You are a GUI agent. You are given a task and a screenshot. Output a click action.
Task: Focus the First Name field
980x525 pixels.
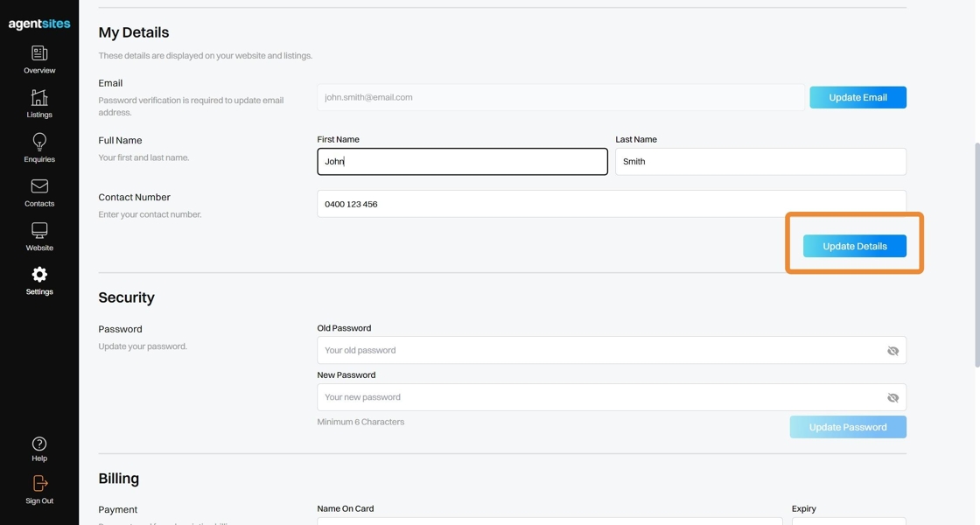(x=462, y=162)
